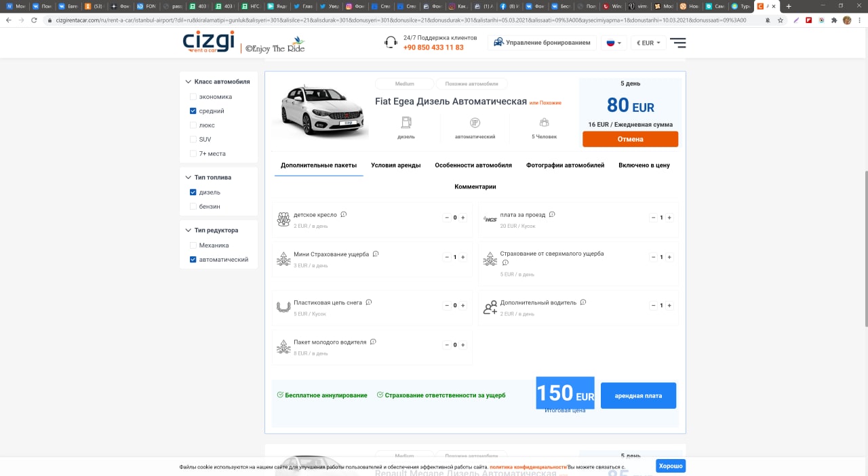
Task: Uncheck the средний car class checkbox
Action: click(193, 111)
